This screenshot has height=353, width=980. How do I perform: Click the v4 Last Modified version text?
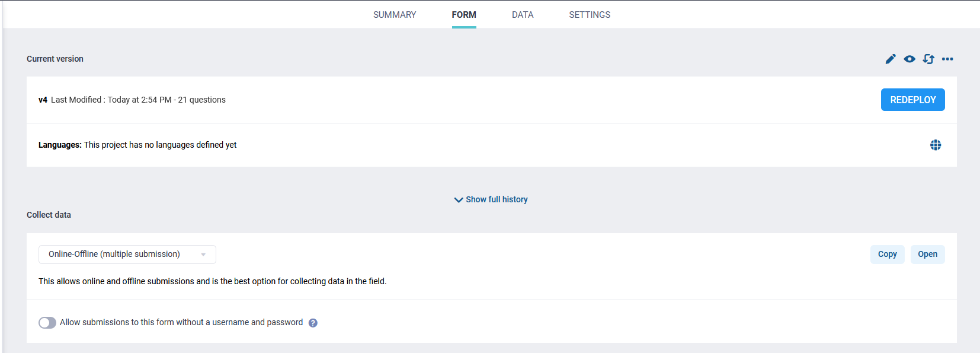pyautogui.click(x=132, y=100)
